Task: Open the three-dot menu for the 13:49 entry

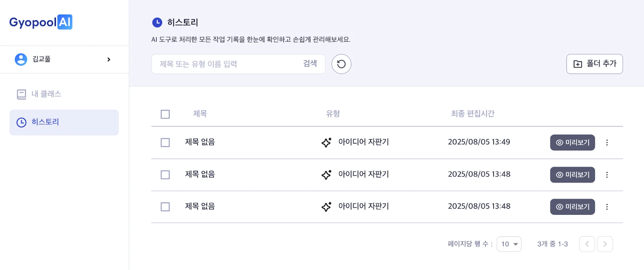Action: (607, 142)
